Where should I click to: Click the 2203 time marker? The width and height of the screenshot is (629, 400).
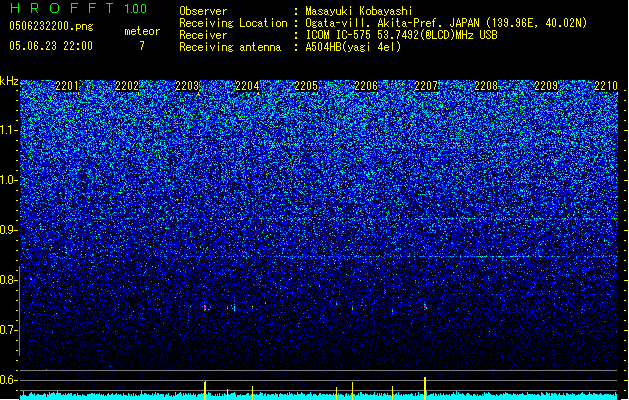[187, 86]
